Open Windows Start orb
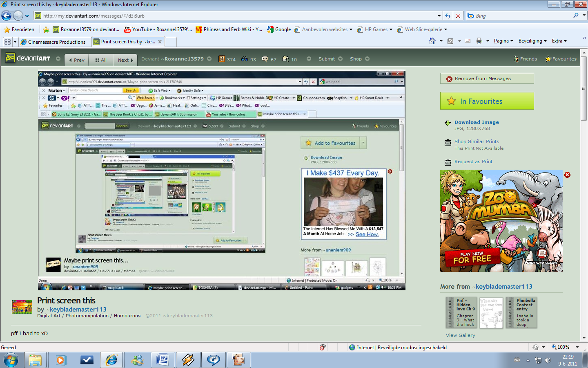 (x=11, y=360)
